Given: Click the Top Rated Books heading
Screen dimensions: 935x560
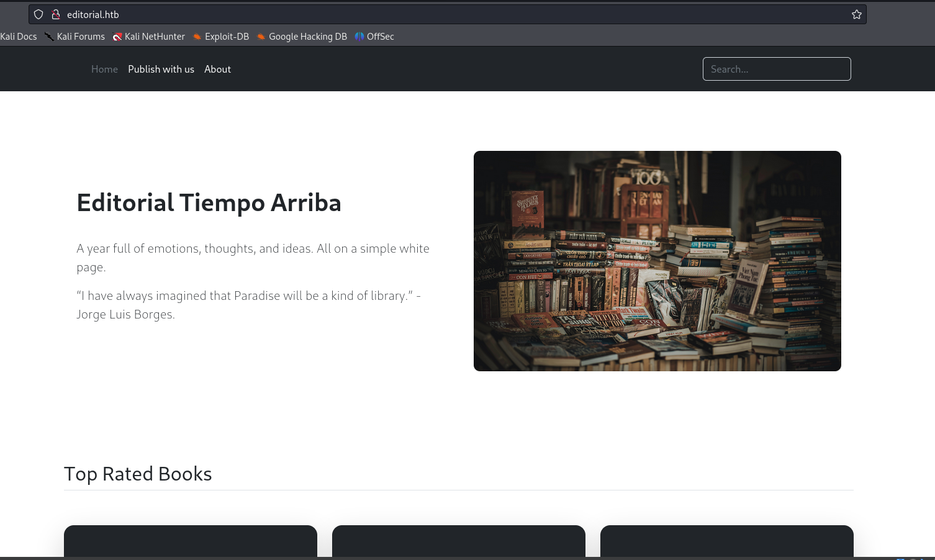Looking at the screenshot, I should pyautogui.click(x=138, y=474).
